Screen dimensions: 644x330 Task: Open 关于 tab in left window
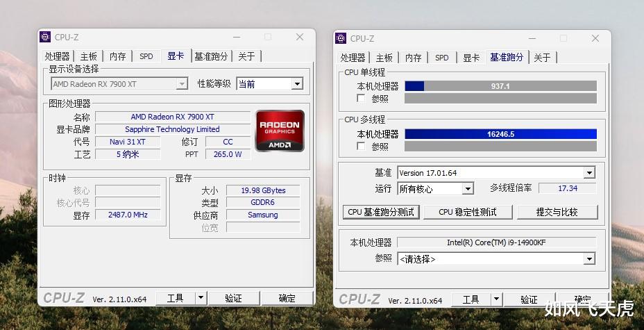(x=246, y=56)
